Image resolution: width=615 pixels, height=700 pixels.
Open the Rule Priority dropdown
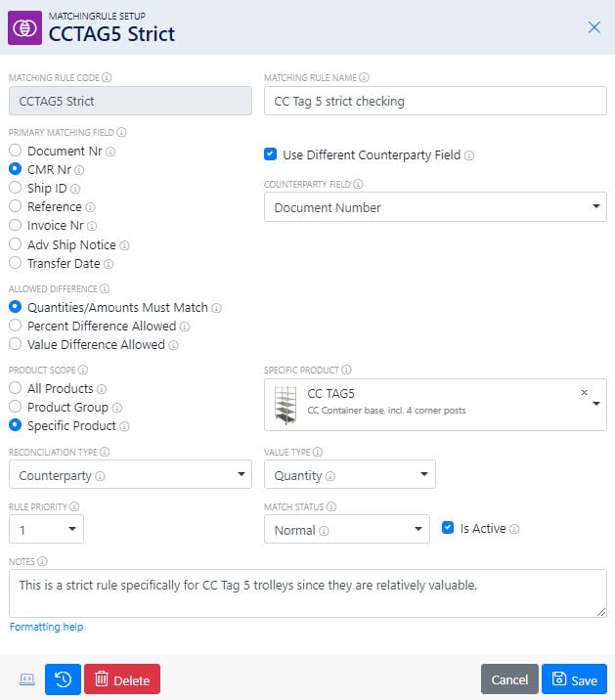pos(46,529)
